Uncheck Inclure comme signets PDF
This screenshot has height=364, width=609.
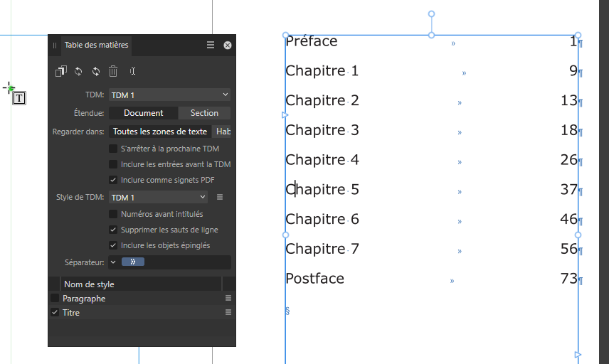pyautogui.click(x=113, y=180)
